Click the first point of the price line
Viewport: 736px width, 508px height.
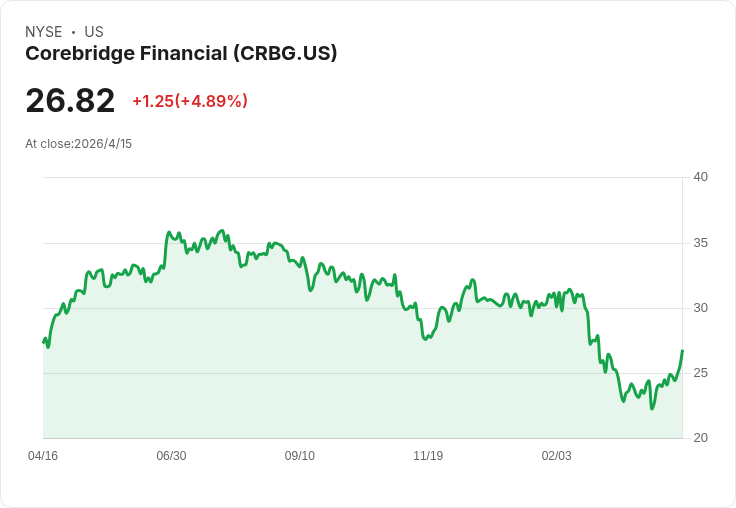pos(44,342)
